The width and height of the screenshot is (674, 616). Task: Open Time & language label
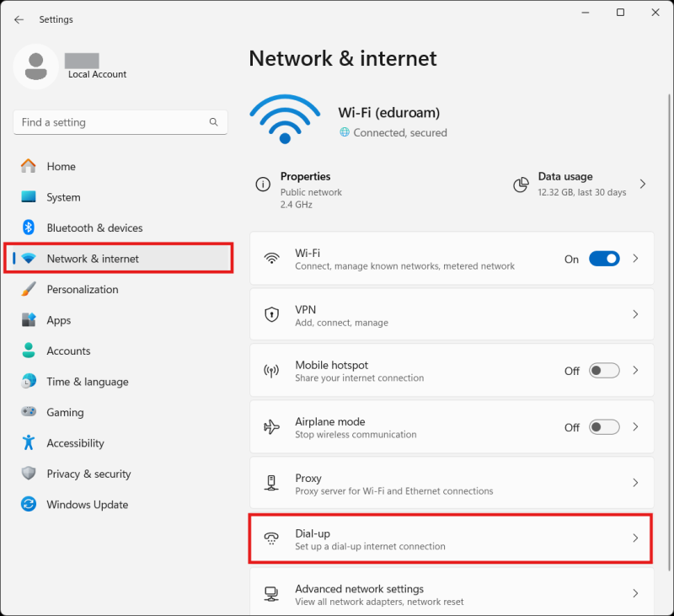[88, 382]
